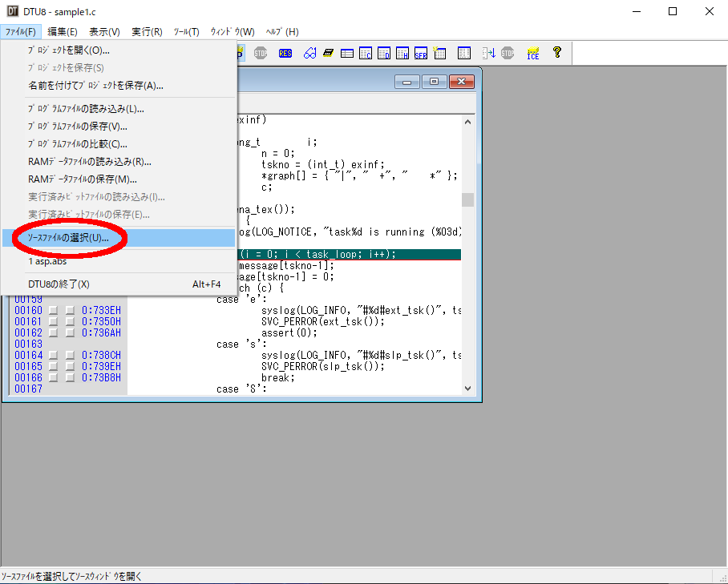Click line number 00163
The width and height of the screenshot is (728, 584).
[28, 344]
